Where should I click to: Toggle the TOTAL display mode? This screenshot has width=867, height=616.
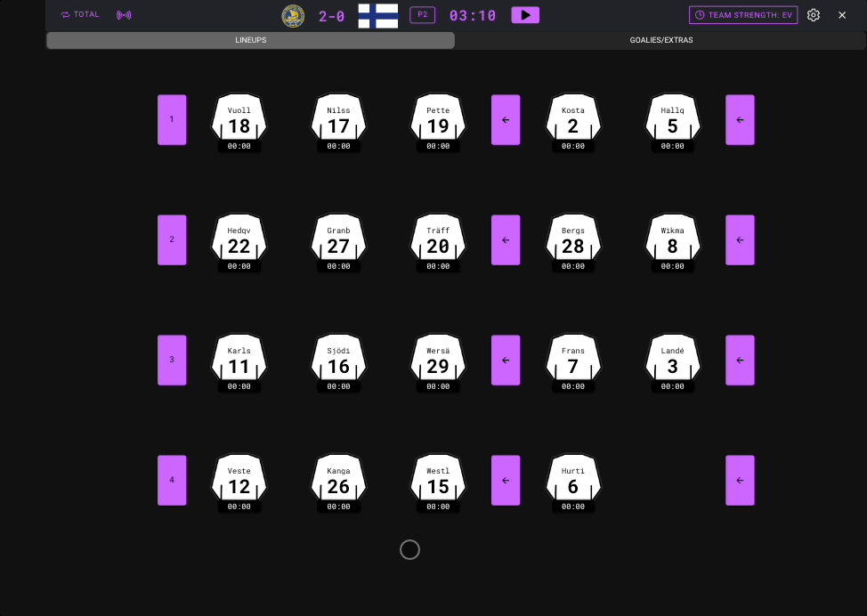(79, 14)
